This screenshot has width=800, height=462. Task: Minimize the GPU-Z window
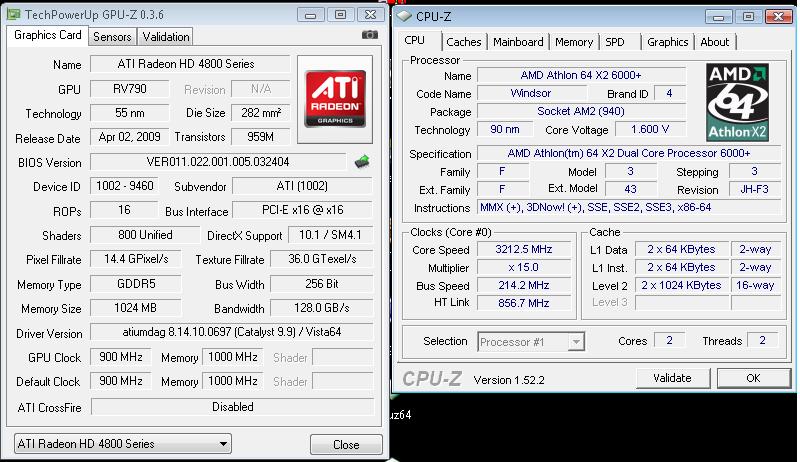[310, 15]
